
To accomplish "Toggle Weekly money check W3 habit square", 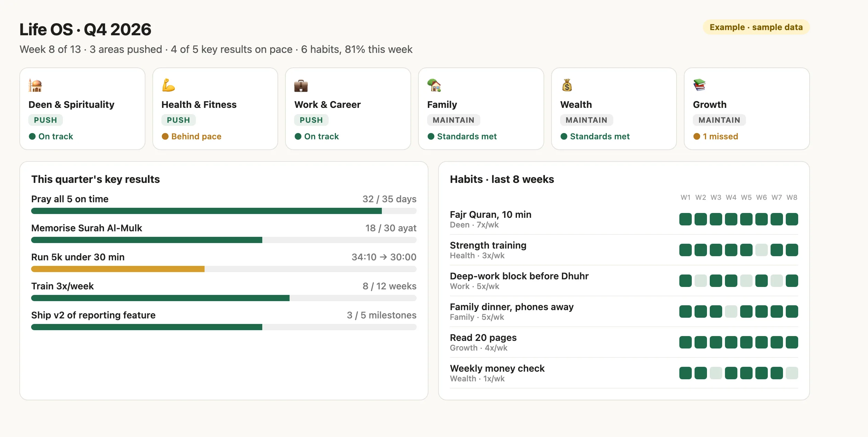I will (716, 373).
